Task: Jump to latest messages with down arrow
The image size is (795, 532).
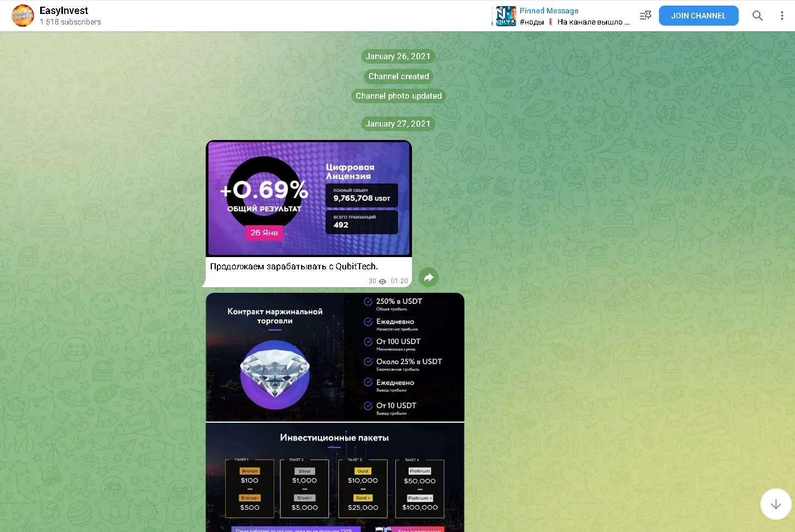Action: click(776, 504)
